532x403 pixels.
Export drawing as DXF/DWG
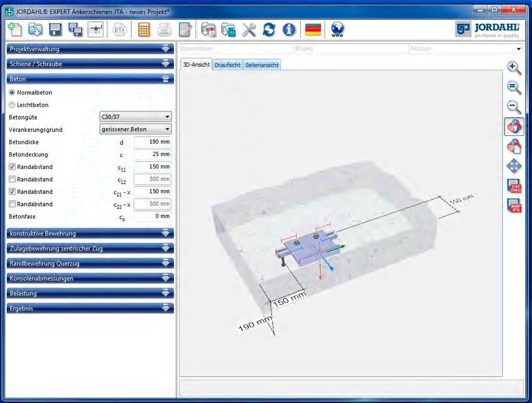click(x=514, y=186)
